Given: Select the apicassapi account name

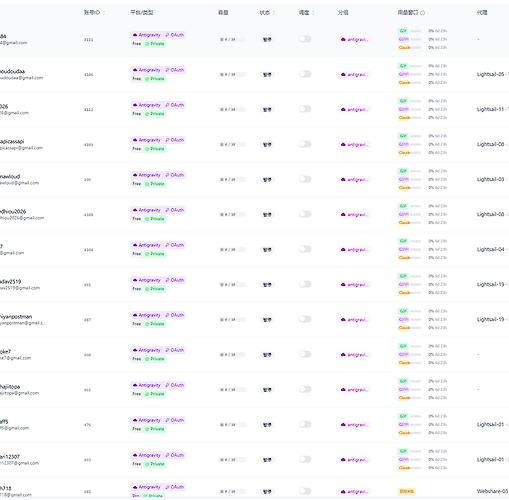Looking at the screenshot, I should tap(12, 141).
